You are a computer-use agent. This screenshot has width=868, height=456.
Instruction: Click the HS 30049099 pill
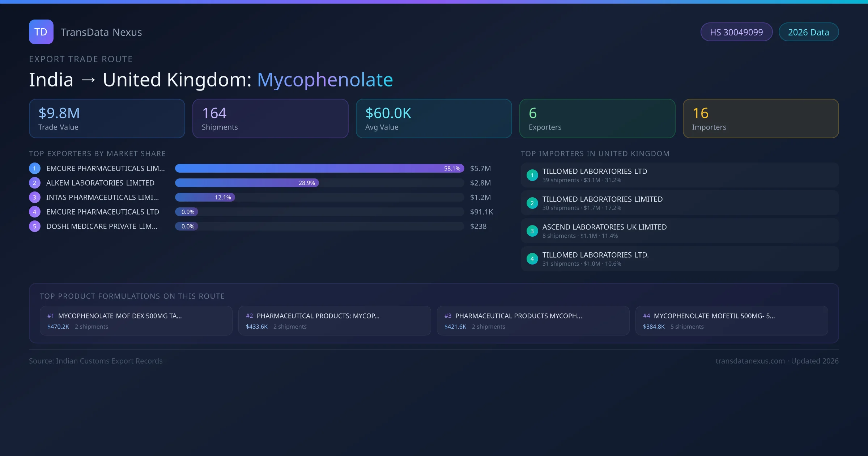coord(736,32)
